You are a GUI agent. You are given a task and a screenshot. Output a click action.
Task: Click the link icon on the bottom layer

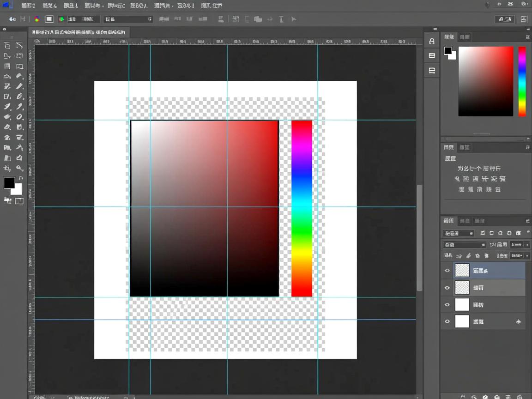click(x=518, y=321)
